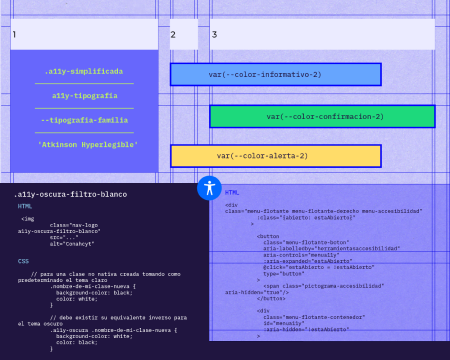Click the var(--color-informativo-2) blue bar
Screen dimensions: 450x360
click(x=276, y=74)
